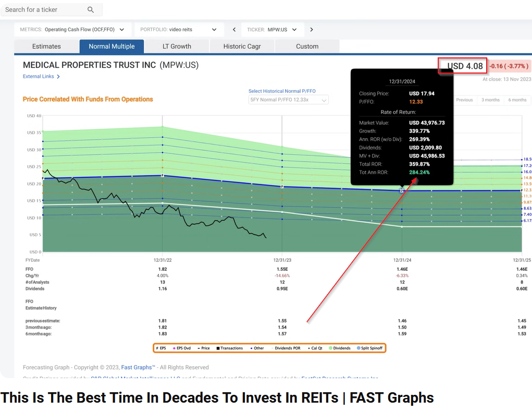Click the 12/31/22 FFO value 1.82
Image resolution: width=532 pixels, height=411 pixels.
click(163, 269)
